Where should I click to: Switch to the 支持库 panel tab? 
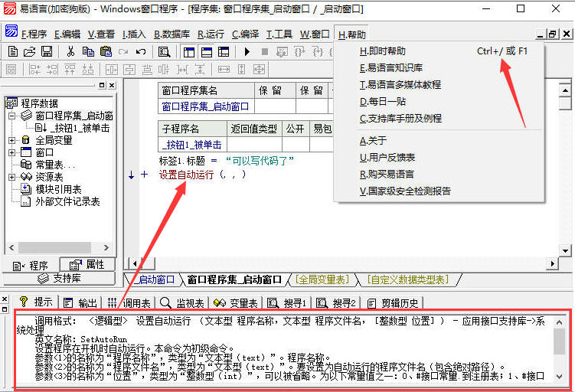click(59, 279)
